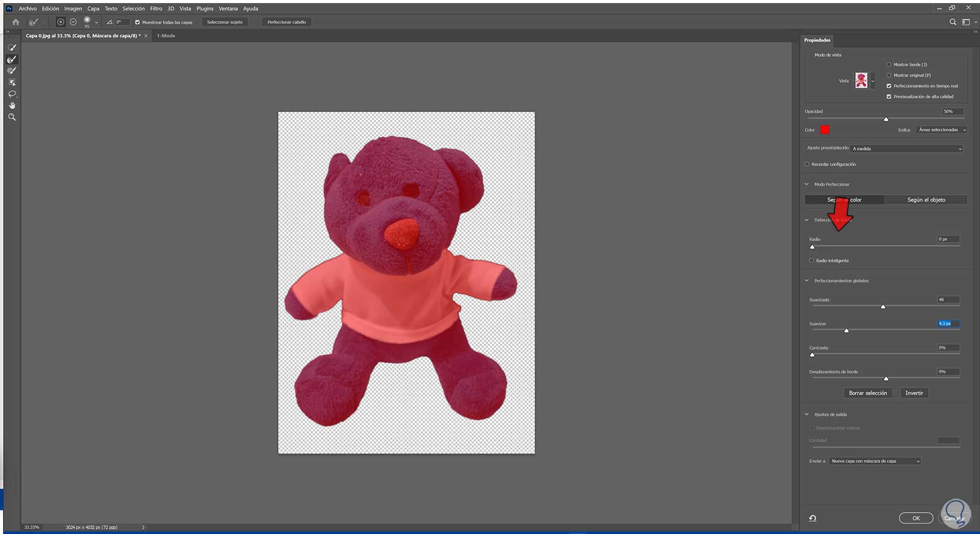Open the Archivo menu

28,9
